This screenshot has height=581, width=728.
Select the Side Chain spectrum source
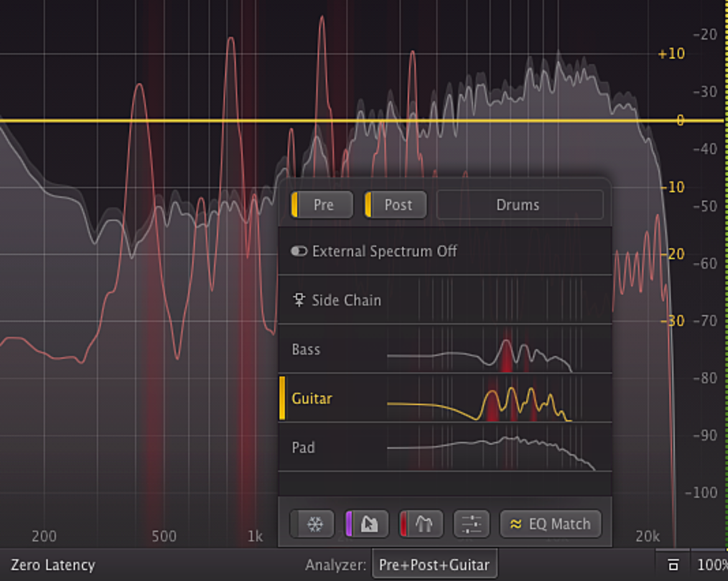tap(445, 300)
